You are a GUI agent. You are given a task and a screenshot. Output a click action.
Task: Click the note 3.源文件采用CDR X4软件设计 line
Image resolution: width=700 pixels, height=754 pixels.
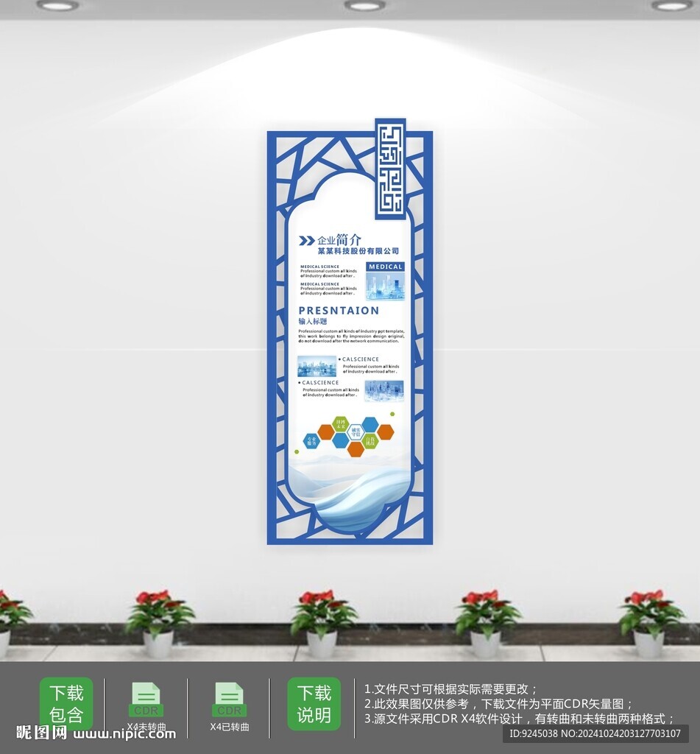[x=519, y=719]
